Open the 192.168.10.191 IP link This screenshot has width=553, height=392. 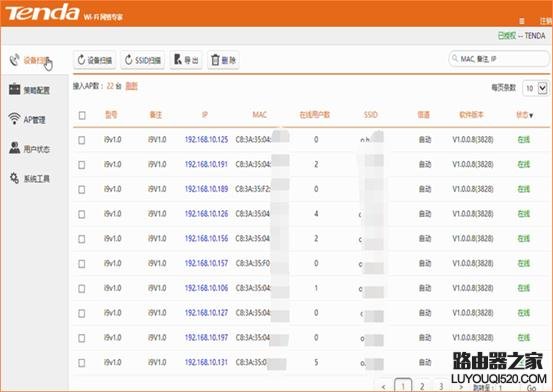point(206,164)
